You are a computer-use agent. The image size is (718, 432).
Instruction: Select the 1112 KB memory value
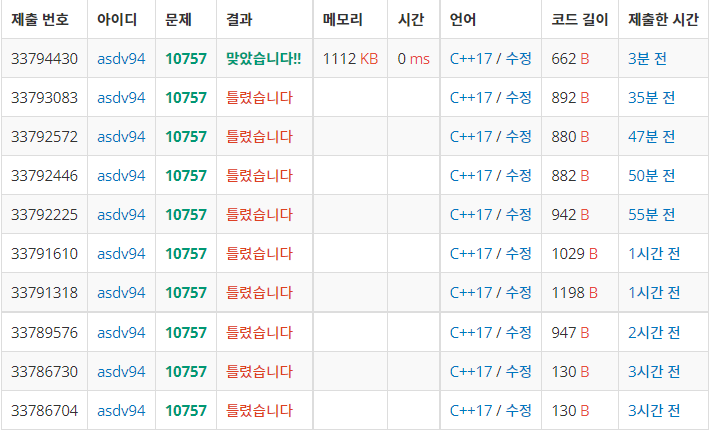coord(350,59)
